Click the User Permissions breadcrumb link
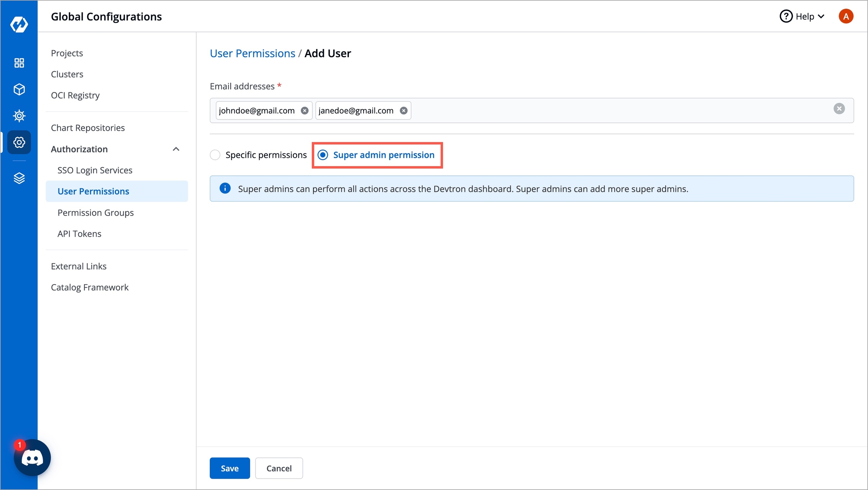868x490 pixels. [x=252, y=53]
